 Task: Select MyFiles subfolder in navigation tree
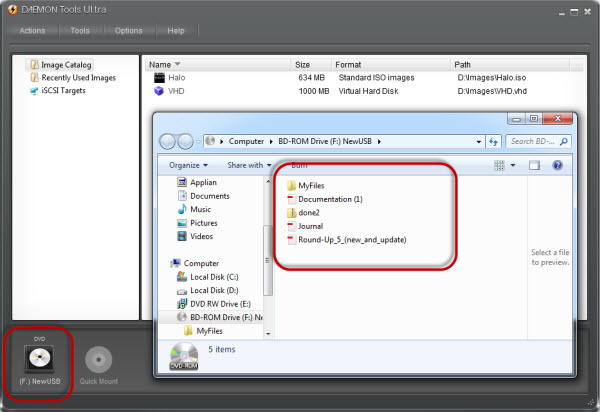click(x=203, y=331)
